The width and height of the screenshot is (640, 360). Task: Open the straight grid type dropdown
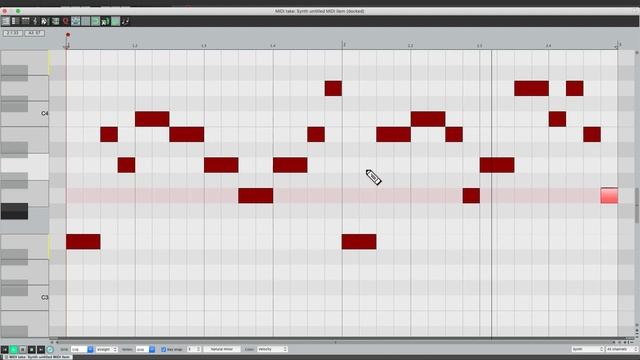(107, 349)
